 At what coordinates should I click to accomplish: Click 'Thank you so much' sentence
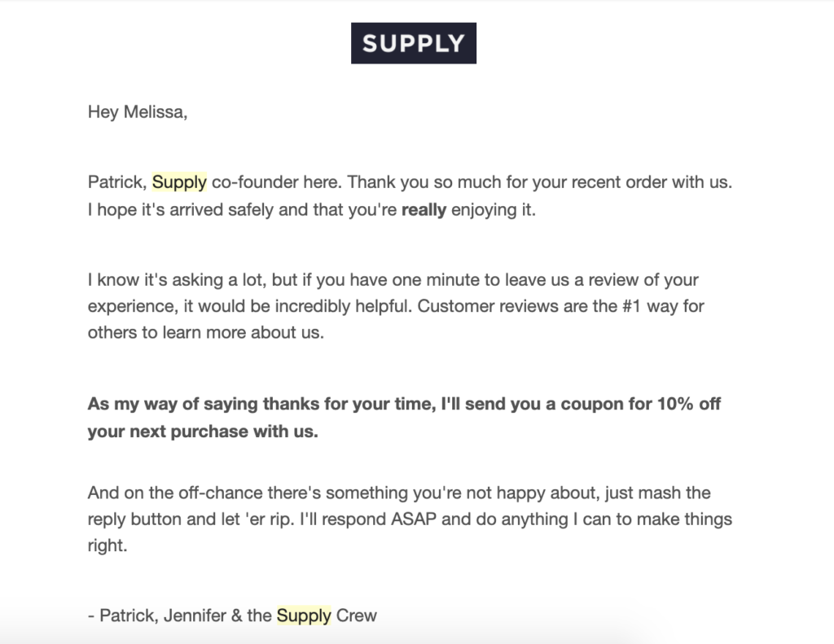[540, 182]
